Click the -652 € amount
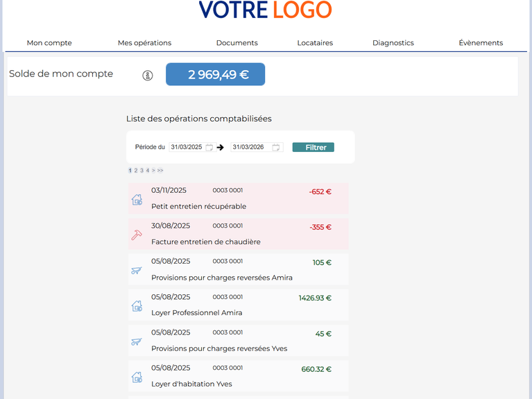 pyautogui.click(x=320, y=192)
